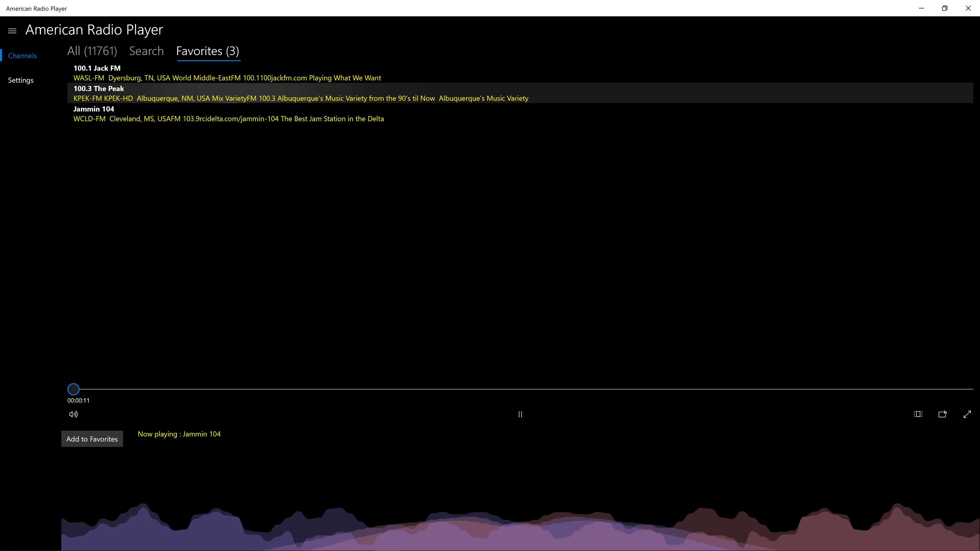
Task: Click the playback seek slider handle
Action: point(73,389)
